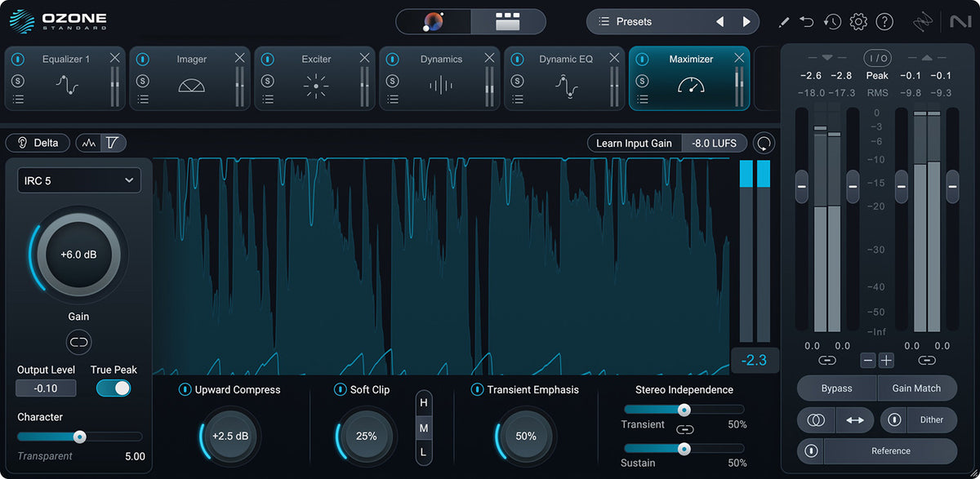Enable the Reference power button
The image size is (980, 479).
pos(811,451)
